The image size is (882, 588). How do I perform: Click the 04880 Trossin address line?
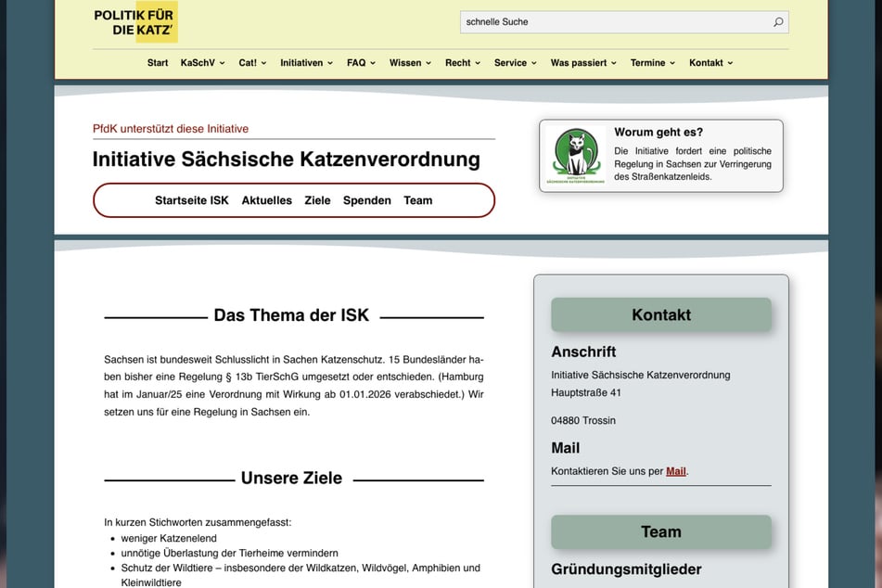583,421
